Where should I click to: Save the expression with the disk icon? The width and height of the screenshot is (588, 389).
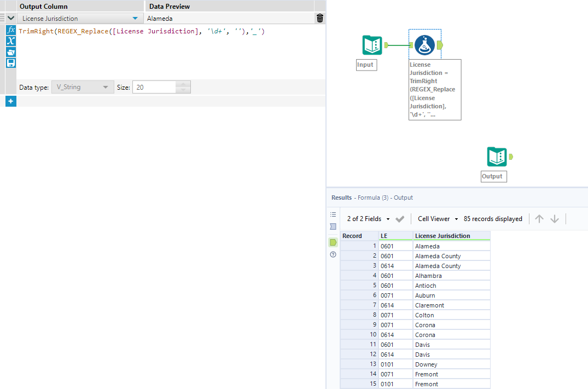[10, 63]
